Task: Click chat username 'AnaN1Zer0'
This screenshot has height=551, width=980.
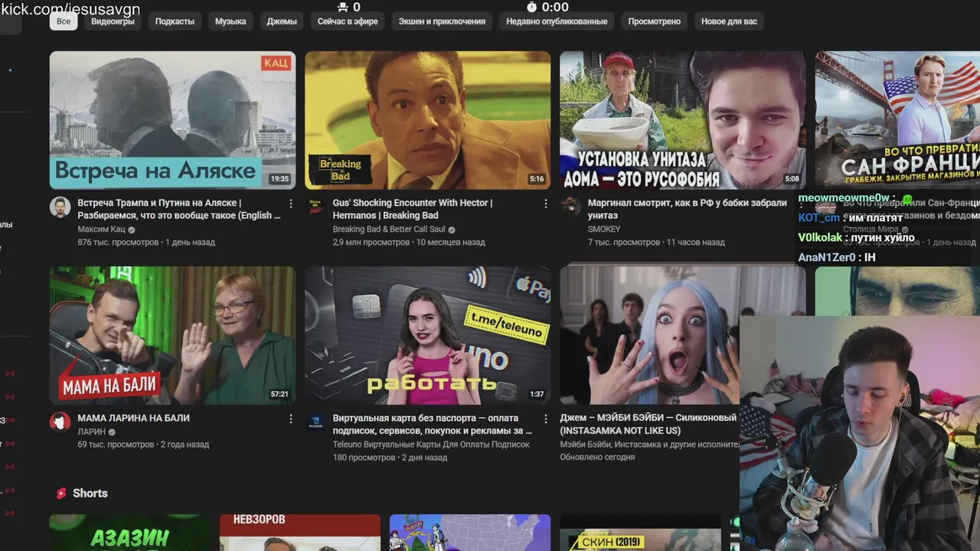Action: coord(827,258)
